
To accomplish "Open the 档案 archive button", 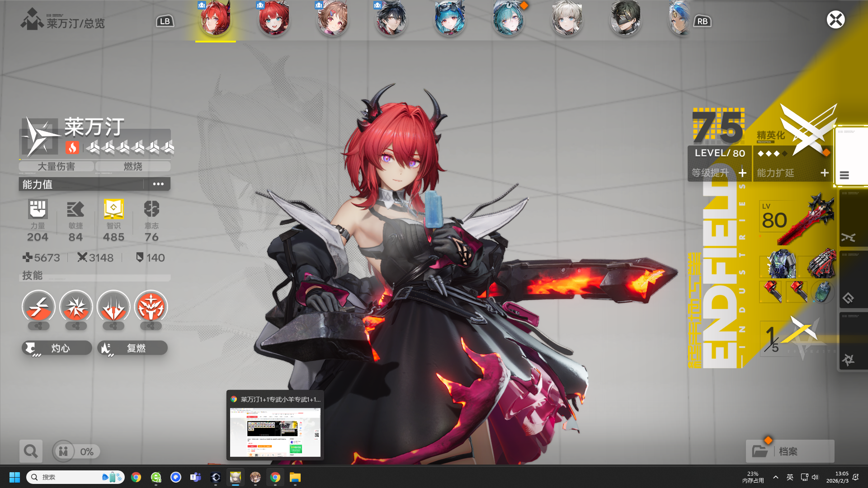I will click(x=790, y=451).
